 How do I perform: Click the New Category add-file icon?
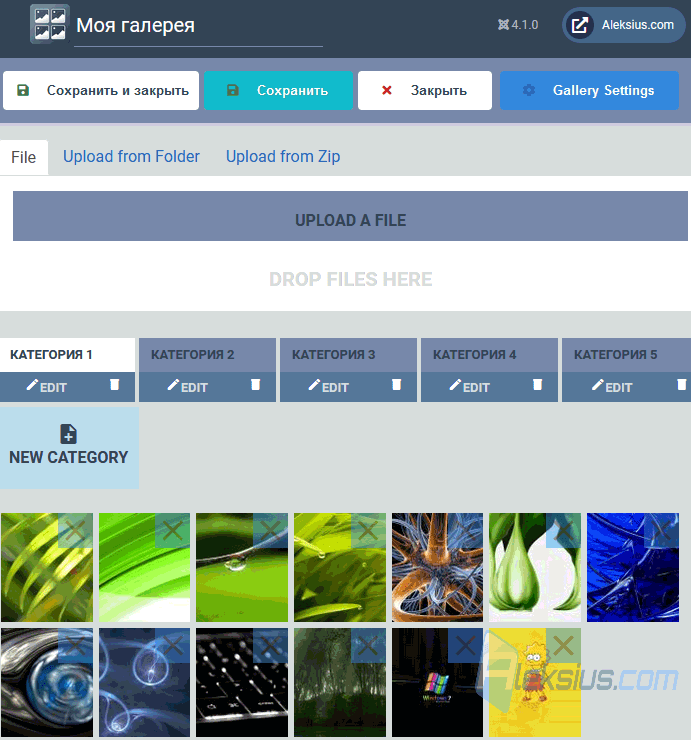point(68,434)
